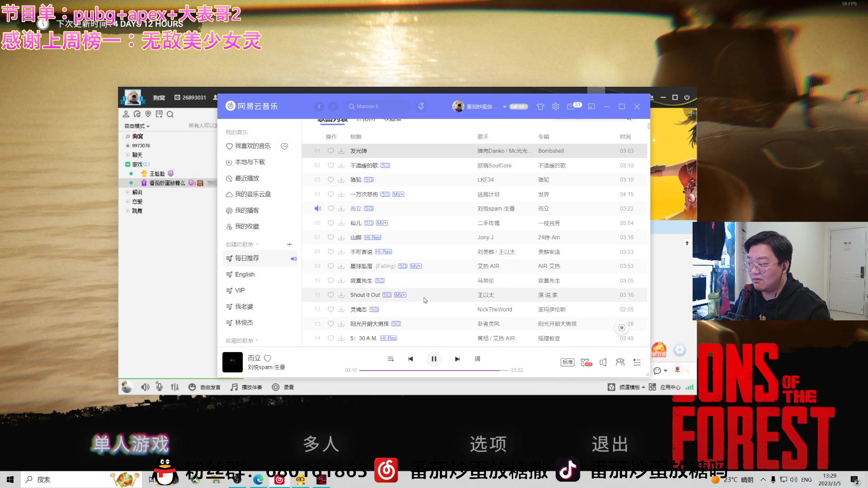This screenshot has width=868, height=488.
Task: Open 我的音乐云盘 section
Action: pos(248,194)
